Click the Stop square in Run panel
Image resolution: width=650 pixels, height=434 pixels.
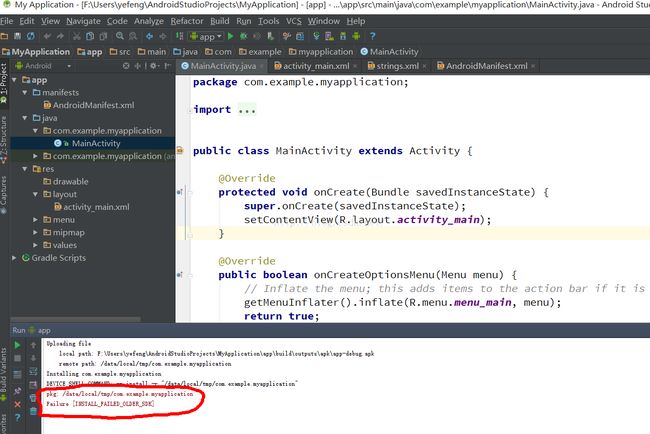click(x=17, y=358)
